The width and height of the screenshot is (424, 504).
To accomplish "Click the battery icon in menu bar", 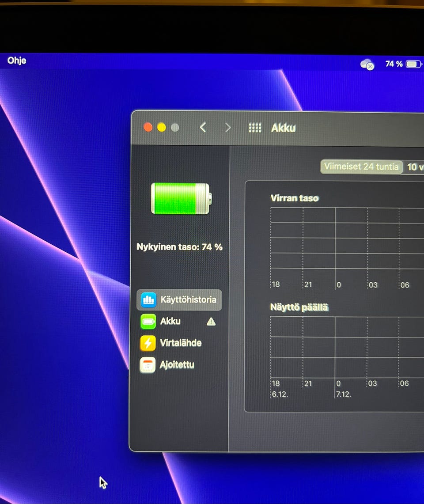I will (x=414, y=64).
